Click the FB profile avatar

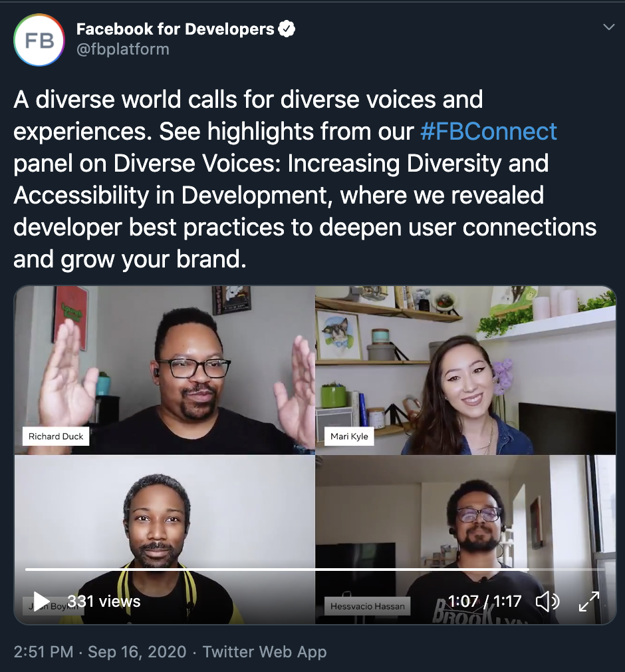tap(39, 40)
